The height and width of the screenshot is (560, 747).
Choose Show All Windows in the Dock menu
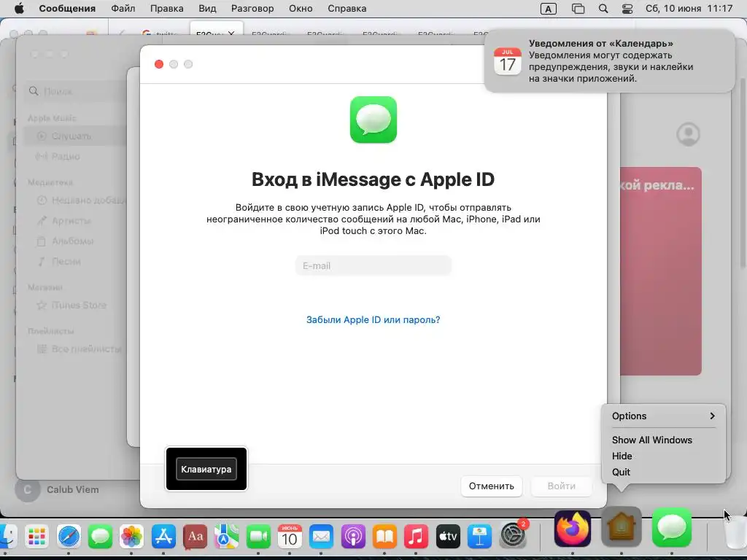651,440
